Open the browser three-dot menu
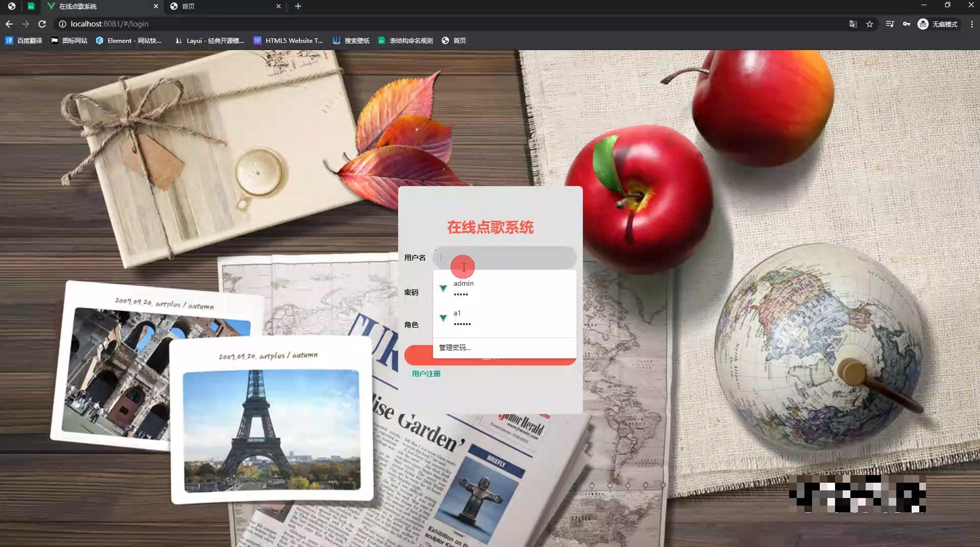 [972, 24]
